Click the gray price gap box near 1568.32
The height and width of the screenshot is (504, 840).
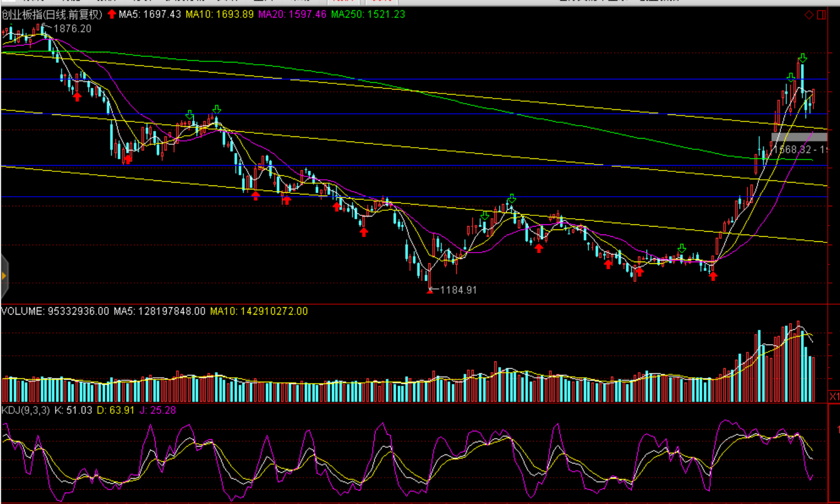point(799,137)
